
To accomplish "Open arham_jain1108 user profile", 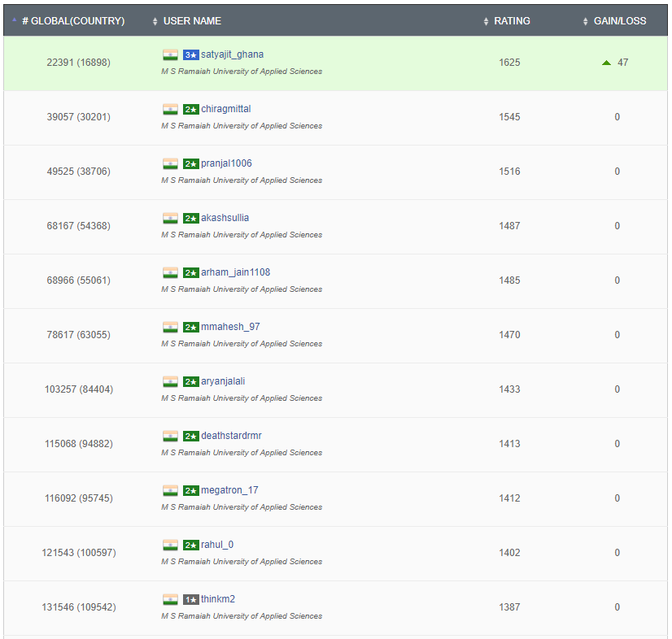I will pyautogui.click(x=236, y=272).
